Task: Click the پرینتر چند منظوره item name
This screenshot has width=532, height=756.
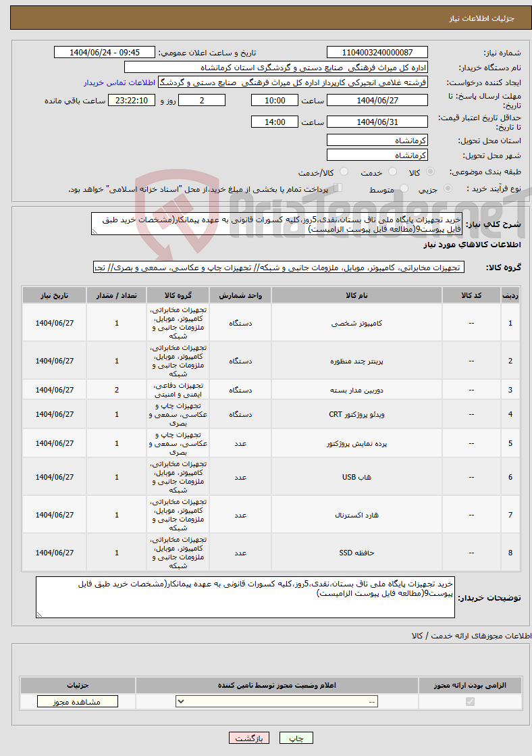Action: tap(356, 361)
